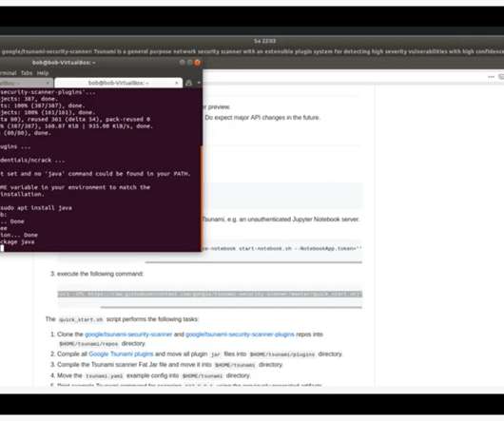Click the highlighted quick start command code block

tap(210, 294)
